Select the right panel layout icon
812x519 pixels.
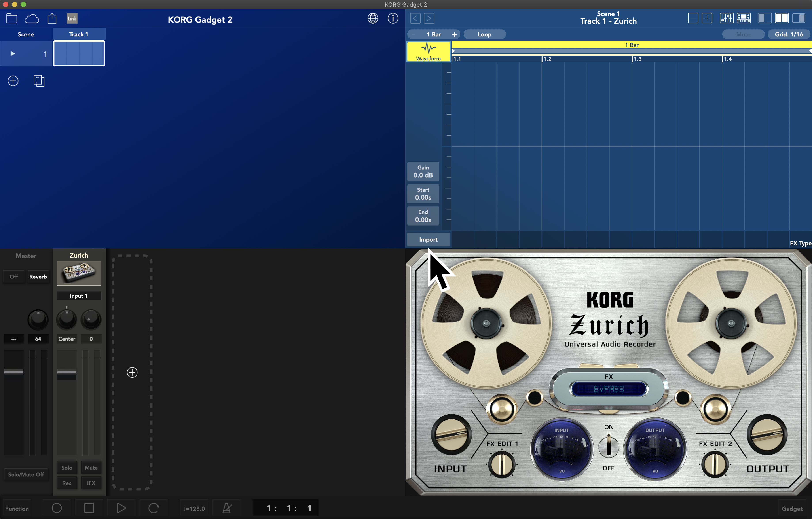[799, 18]
